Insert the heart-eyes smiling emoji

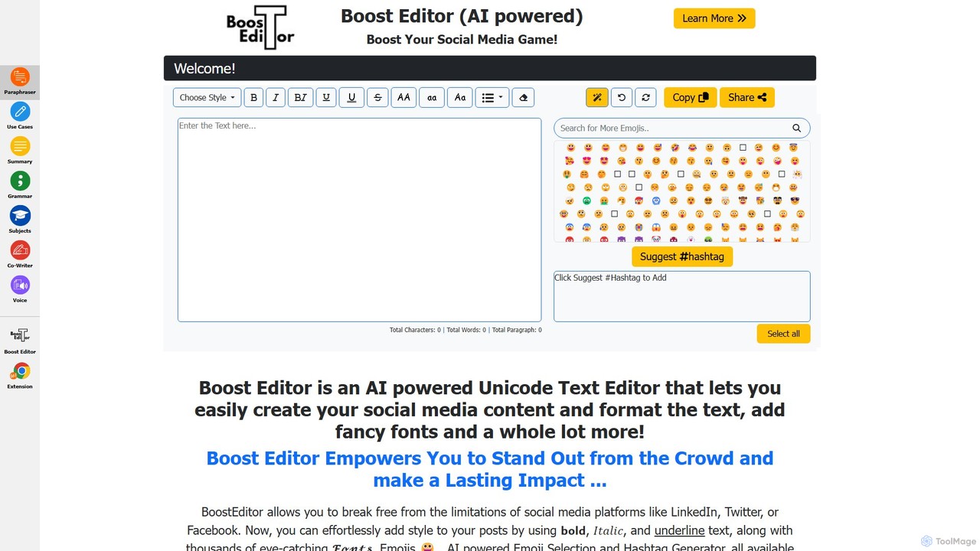(587, 161)
